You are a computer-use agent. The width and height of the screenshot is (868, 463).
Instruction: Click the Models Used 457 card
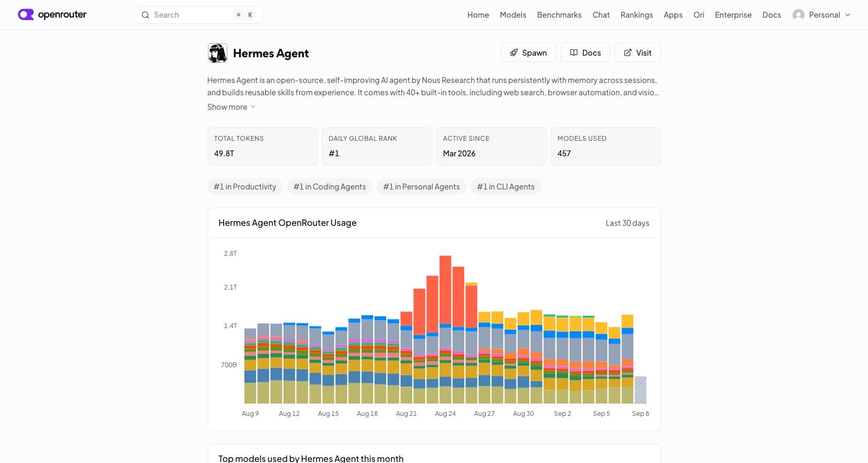[x=605, y=146]
